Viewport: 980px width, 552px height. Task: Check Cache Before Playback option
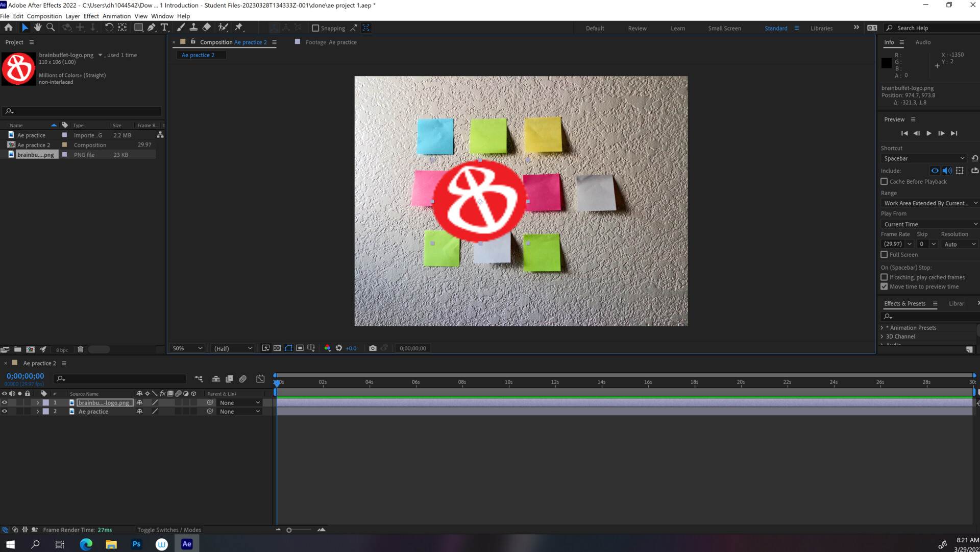coord(884,182)
